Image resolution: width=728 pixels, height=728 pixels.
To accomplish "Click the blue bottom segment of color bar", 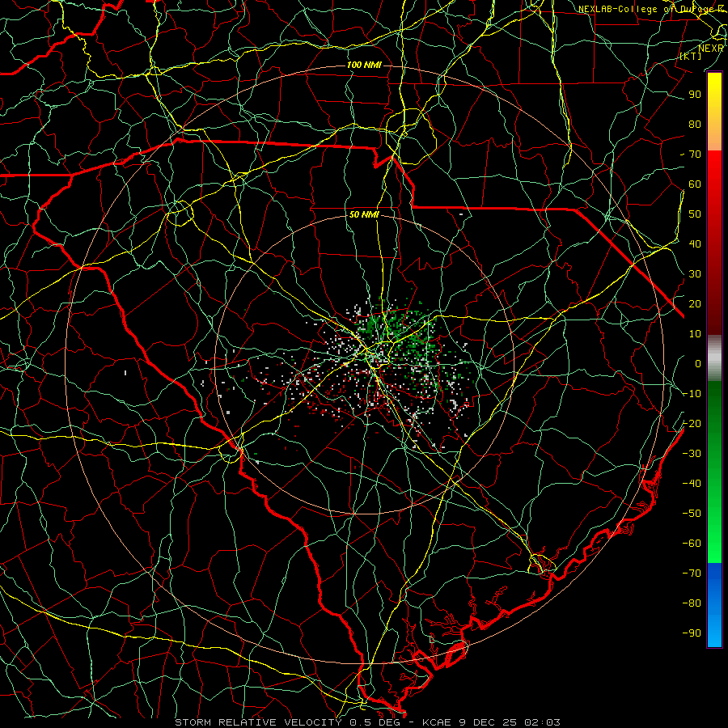I will pos(714,604).
